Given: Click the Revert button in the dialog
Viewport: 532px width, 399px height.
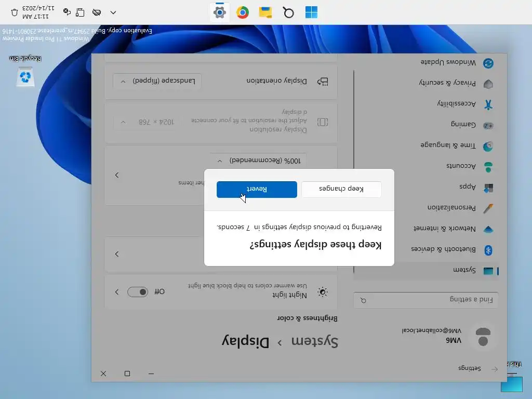Looking at the screenshot, I should coord(257,189).
